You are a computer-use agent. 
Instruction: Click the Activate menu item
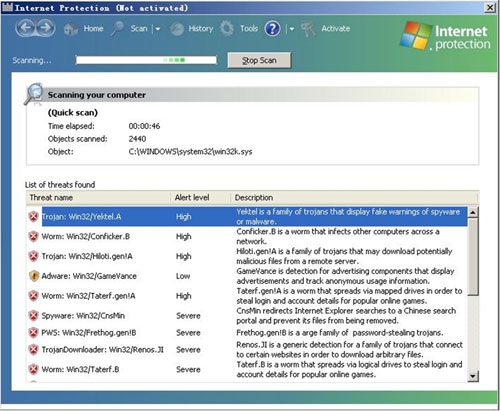click(336, 29)
